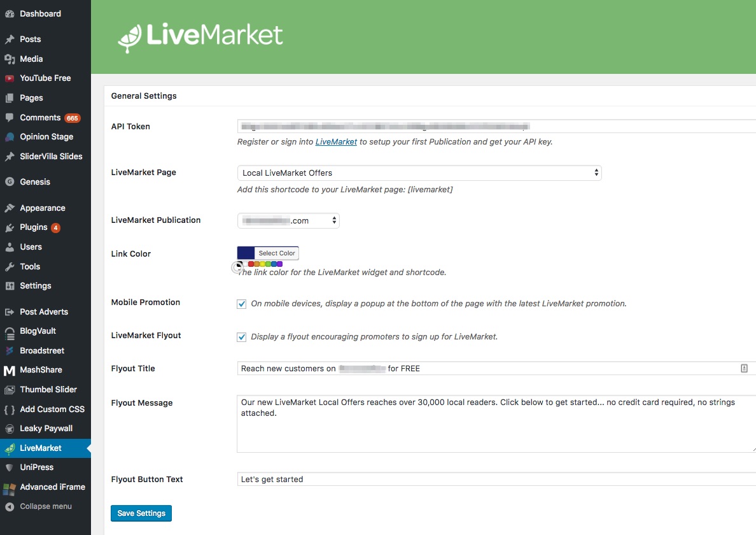Click the Add Custom CSS braces icon
The image size is (756, 535).
coord(9,410)
